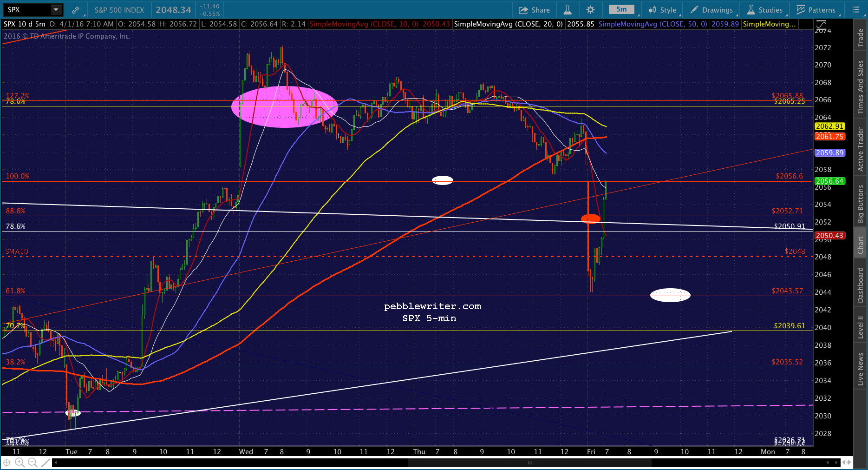The image size is (868, 470).
Task: Click the Mon date marker on time axis
Action: [x=768, y=452]
